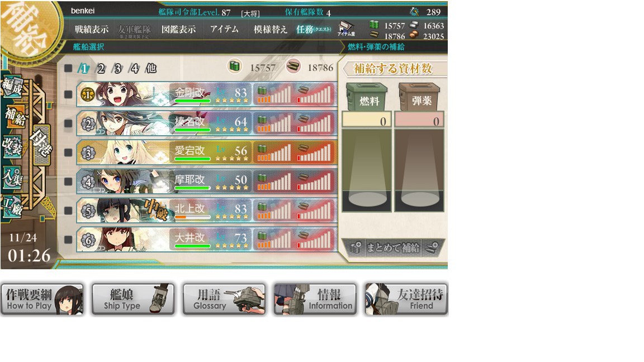Click the 弾薬 ammo box icon
This screenshot has width=644, height=362.
(419, 97)
